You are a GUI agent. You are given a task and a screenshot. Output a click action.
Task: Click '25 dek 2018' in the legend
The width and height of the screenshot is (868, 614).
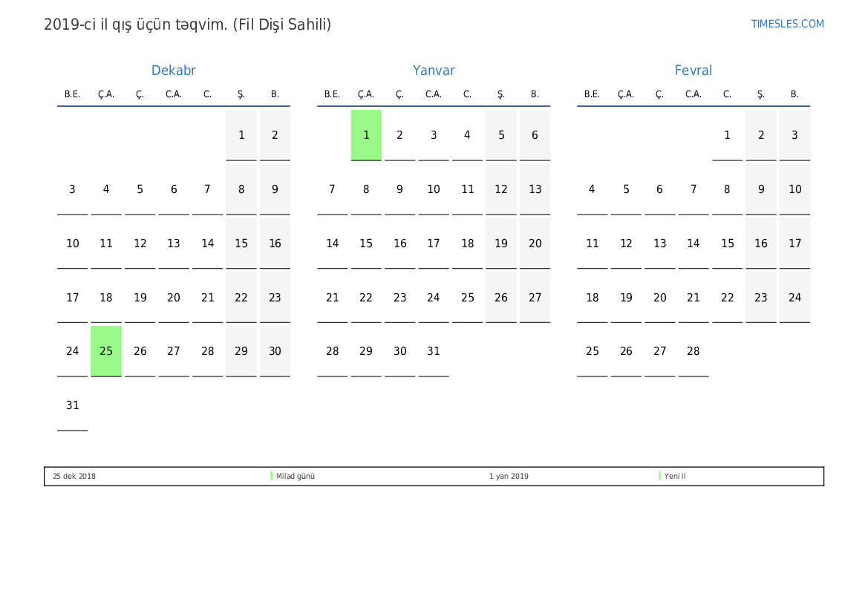click(74, 476)
